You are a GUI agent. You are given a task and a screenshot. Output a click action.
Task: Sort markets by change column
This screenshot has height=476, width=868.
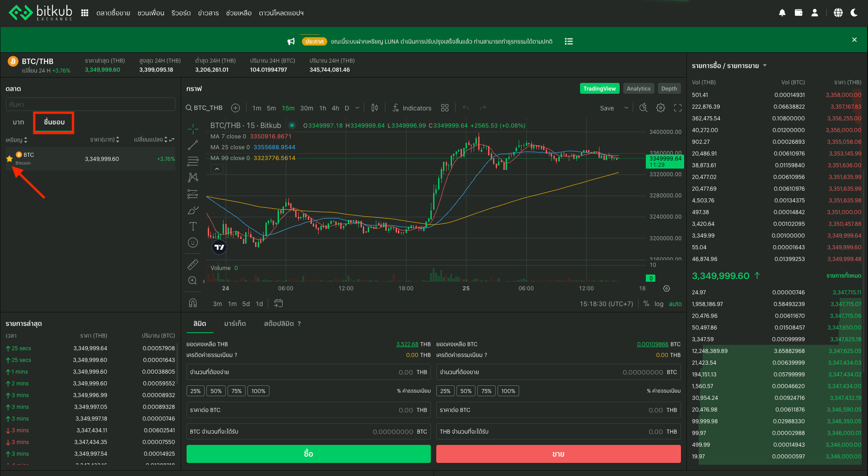[x=151, y=140]
